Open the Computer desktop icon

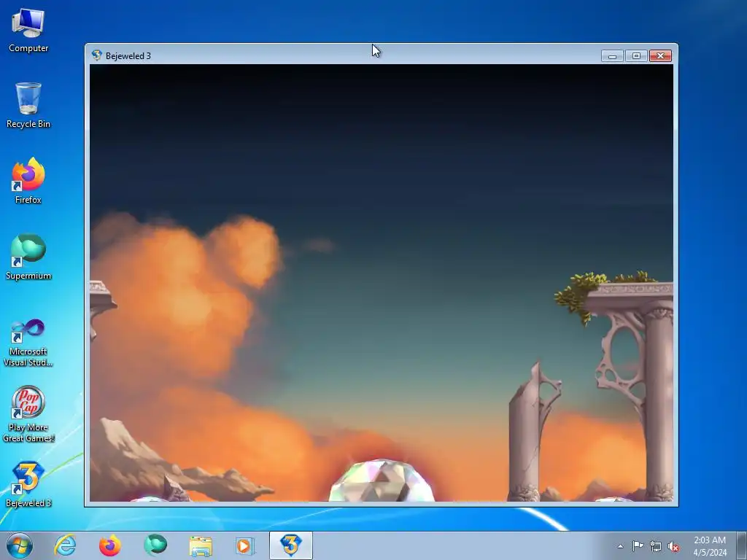pyautogui.click(x=28, y=31)
